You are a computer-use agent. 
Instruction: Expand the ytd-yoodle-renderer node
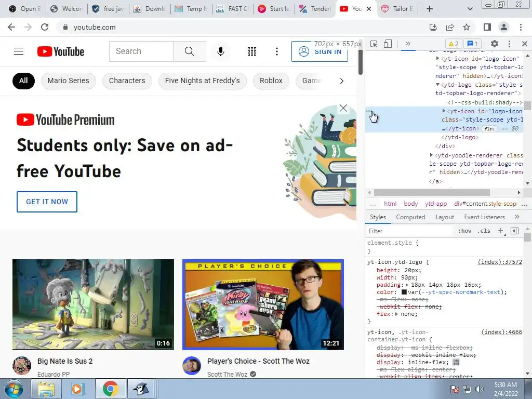431,155
